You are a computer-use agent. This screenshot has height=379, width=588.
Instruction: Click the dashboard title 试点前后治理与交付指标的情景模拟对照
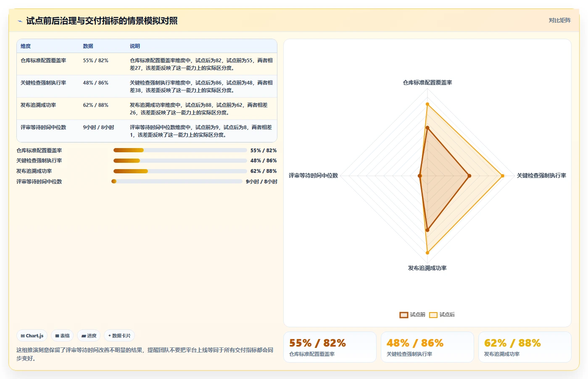(x=102, y=21)
